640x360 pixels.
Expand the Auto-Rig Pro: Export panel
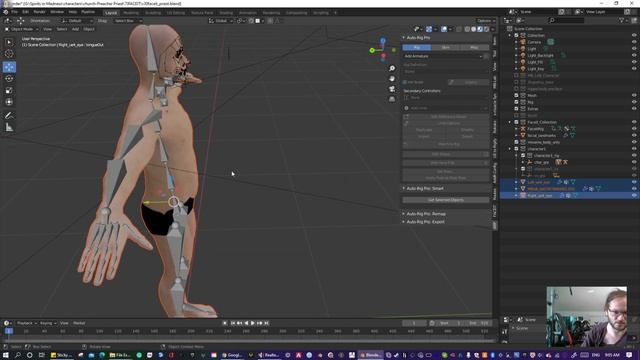coord(404,222)
